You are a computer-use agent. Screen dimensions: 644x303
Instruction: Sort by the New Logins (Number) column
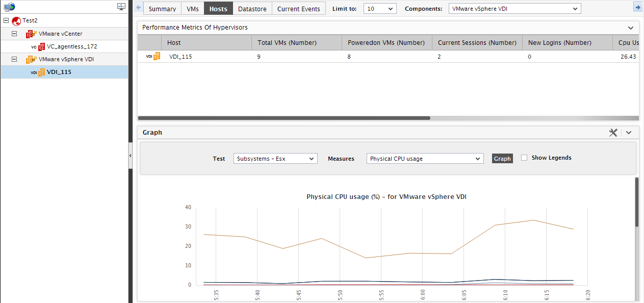click(568, 43)
